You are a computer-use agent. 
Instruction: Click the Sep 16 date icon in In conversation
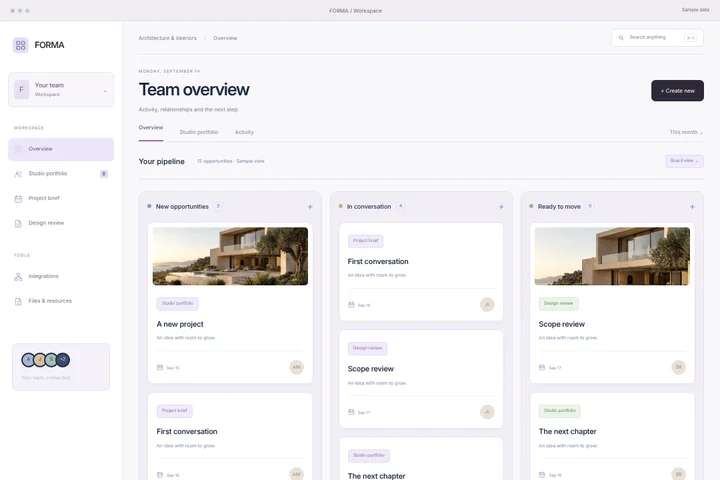[351, 305]
